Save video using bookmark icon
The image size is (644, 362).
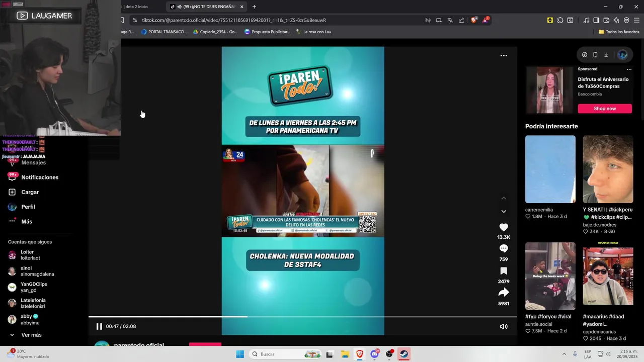click(x=504, y=271)
